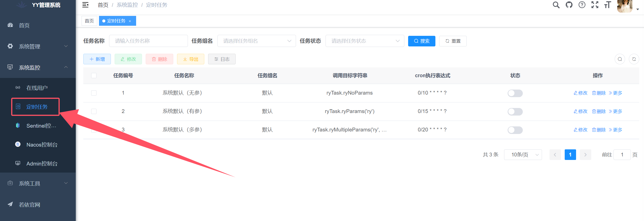The height and width of the screenshot is (221, 644).
Task: Click the help question mark icon
Action: tap(582, 5)
